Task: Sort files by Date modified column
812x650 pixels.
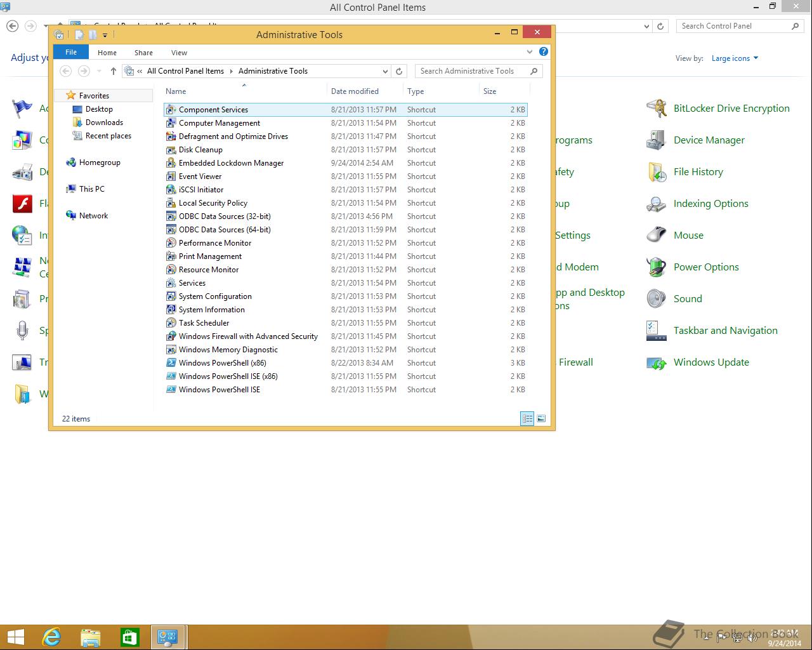Action: pyautogui.click(x=365, y=91)
